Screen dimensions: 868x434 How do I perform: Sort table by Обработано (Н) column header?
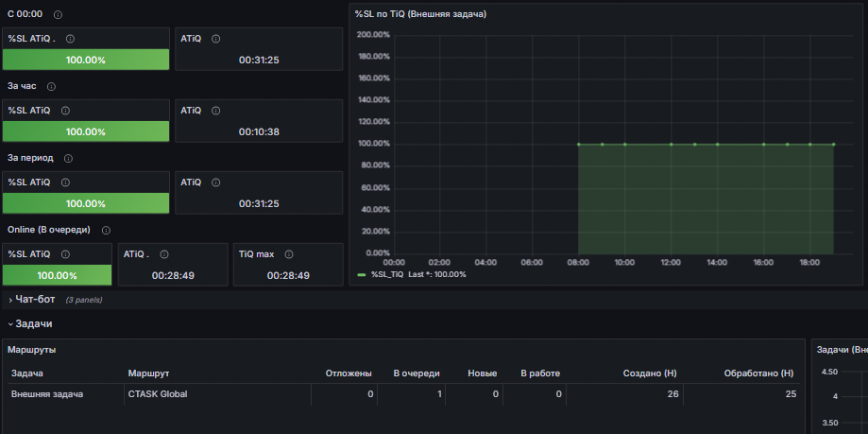click(x=759, y=373)
